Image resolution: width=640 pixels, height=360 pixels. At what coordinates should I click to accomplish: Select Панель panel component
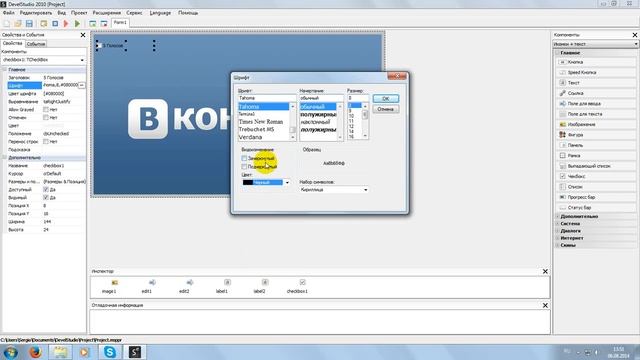[596, 145]
